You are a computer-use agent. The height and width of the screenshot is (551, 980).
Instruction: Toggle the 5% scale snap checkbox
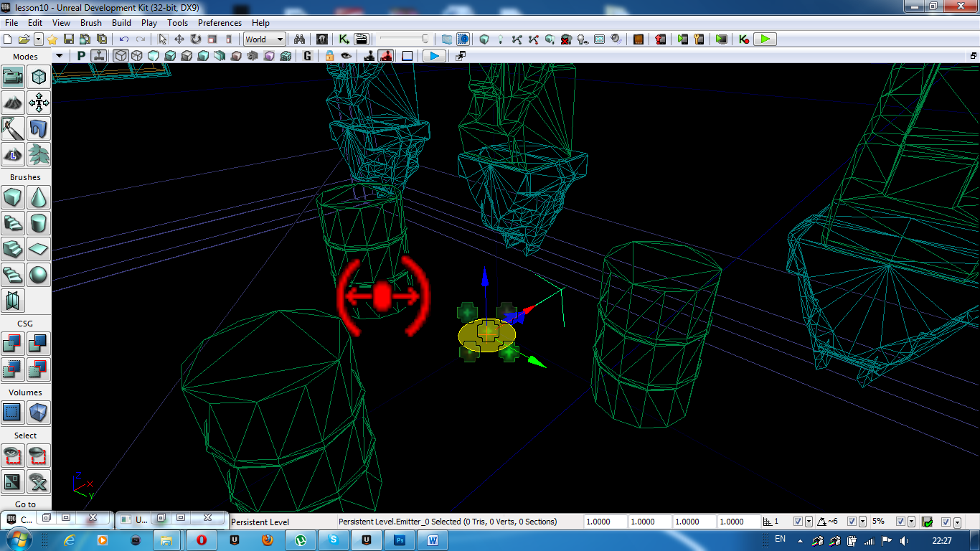pyautogui.click(x=901, y=522)
